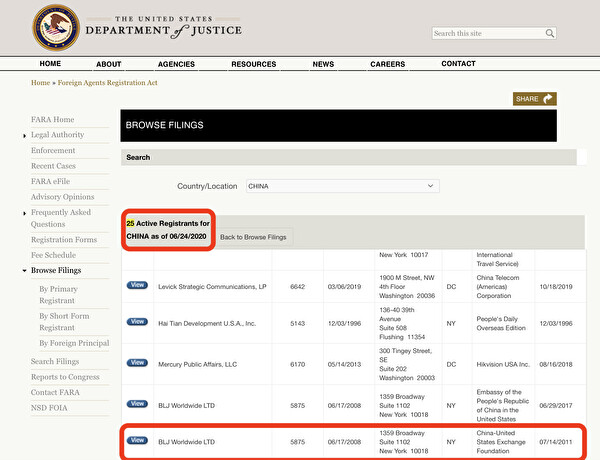This screenshot has height=460, width=600.
Task: Open Search Filings sidebar link
Action: point(55,361)
